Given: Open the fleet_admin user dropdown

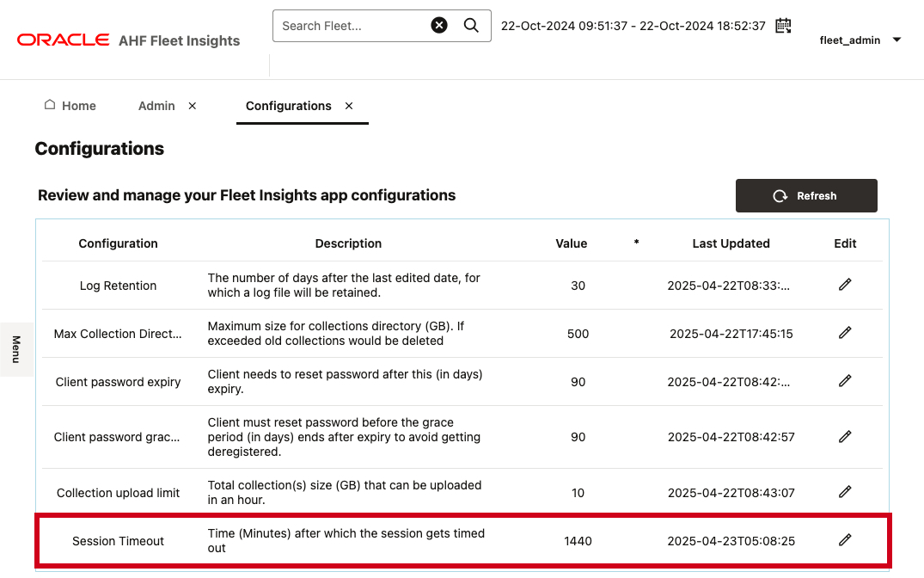Looking at the screenshot, I should [896, 40].
